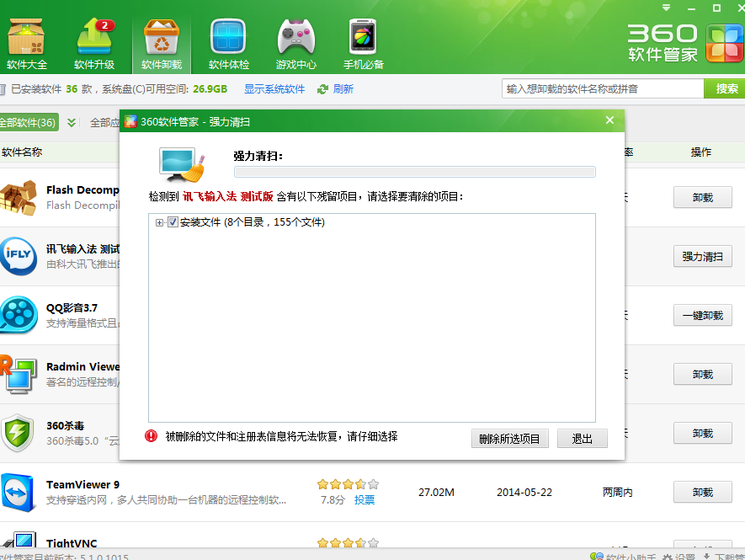Uncheck the 安装文件 checkbox
Image resolution: width=745 pixels, height=560 pixels.
pyautogui.click(x=173, y=222)
